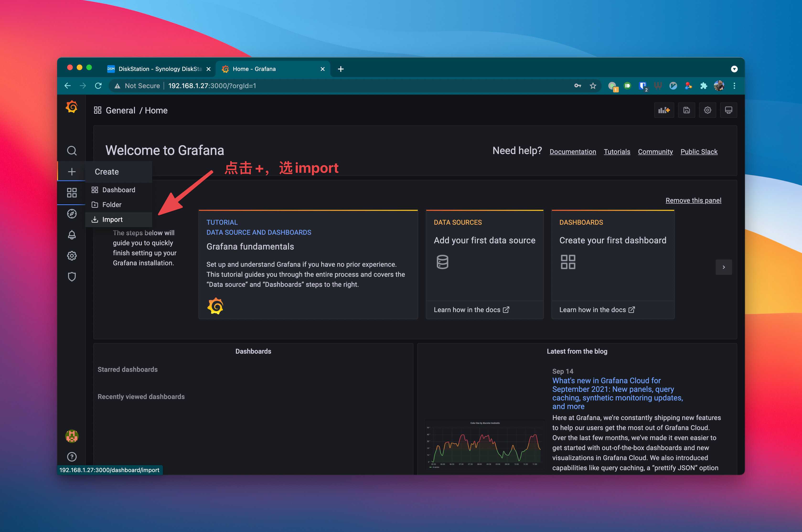Open the Dashboards grid icon in sidebar
Viewport: 802px width, 532px height.
point(72,193)
